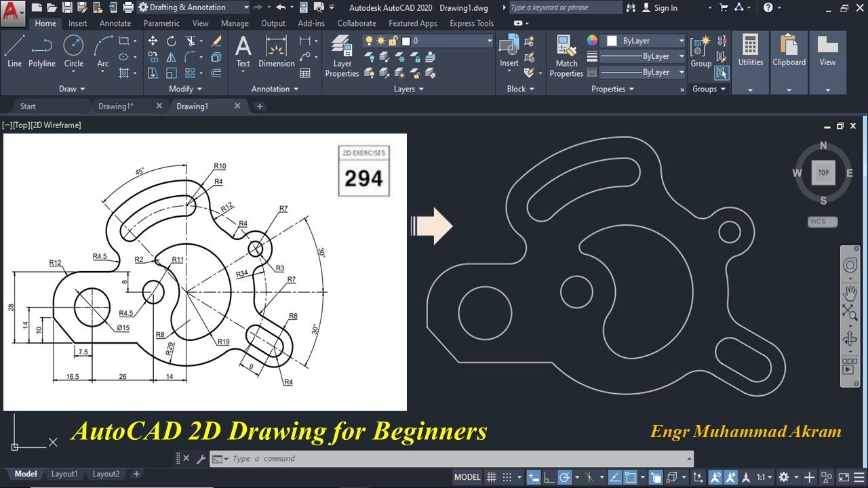Open the Clipboard panel

click(x=789, y=61)
